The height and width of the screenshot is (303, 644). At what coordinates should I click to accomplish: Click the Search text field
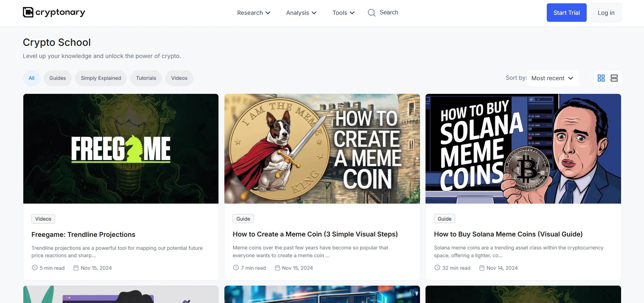pyautogui.click(x=389, y=13)
